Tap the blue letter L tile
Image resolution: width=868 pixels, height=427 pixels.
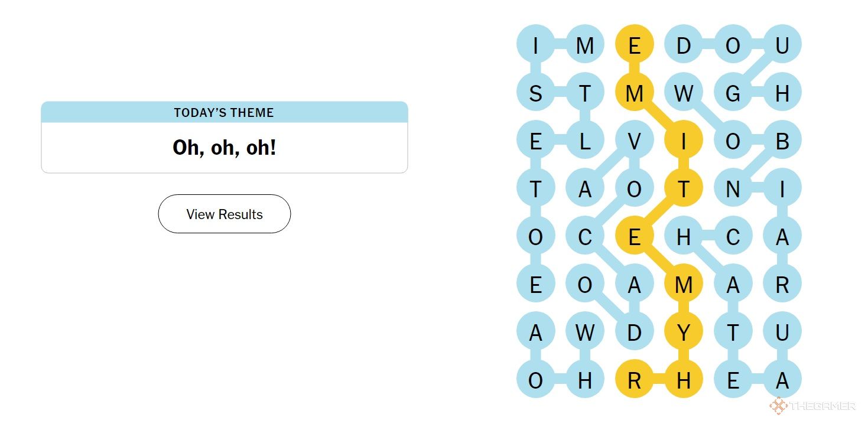585,141
